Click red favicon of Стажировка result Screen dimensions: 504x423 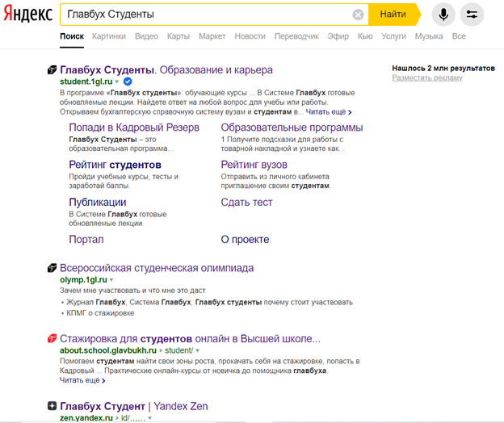pos(52,338)
